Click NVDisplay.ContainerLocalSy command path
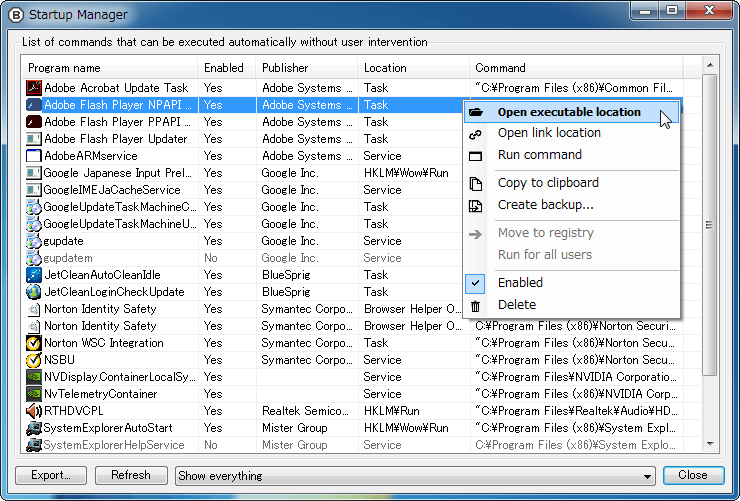Image resolution: width=740 pixels, height=501 pixels. (x=576, y=377)
